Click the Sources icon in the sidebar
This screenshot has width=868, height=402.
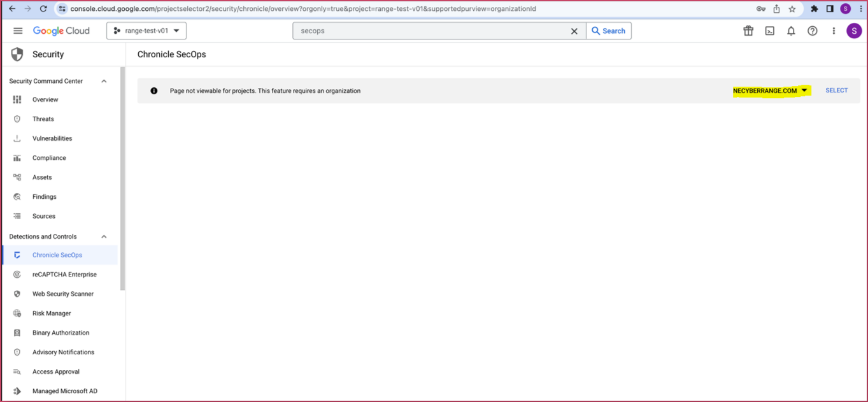[x=17, y=216]
